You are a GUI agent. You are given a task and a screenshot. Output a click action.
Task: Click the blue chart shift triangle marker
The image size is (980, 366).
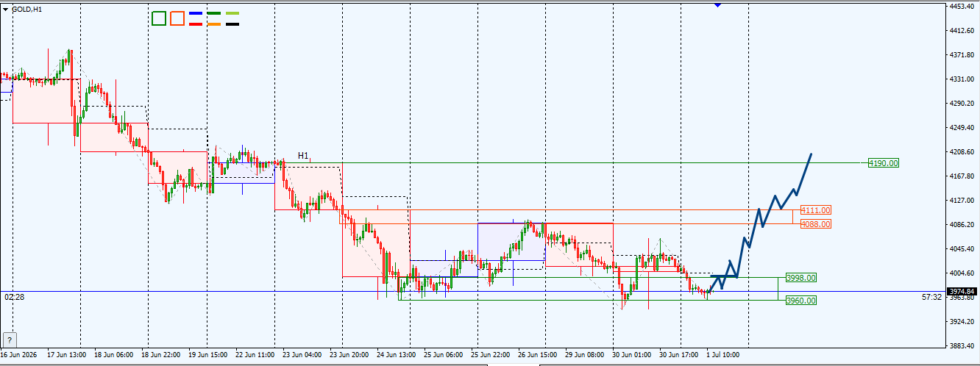[717, 5]
